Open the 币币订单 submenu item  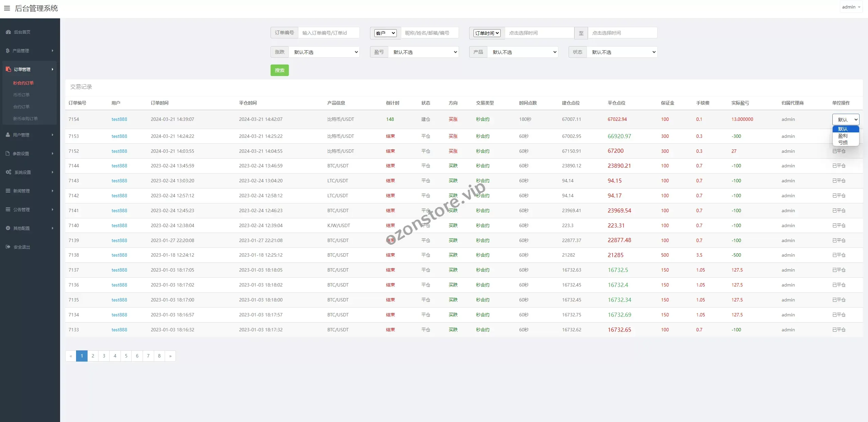coord(21,95)
